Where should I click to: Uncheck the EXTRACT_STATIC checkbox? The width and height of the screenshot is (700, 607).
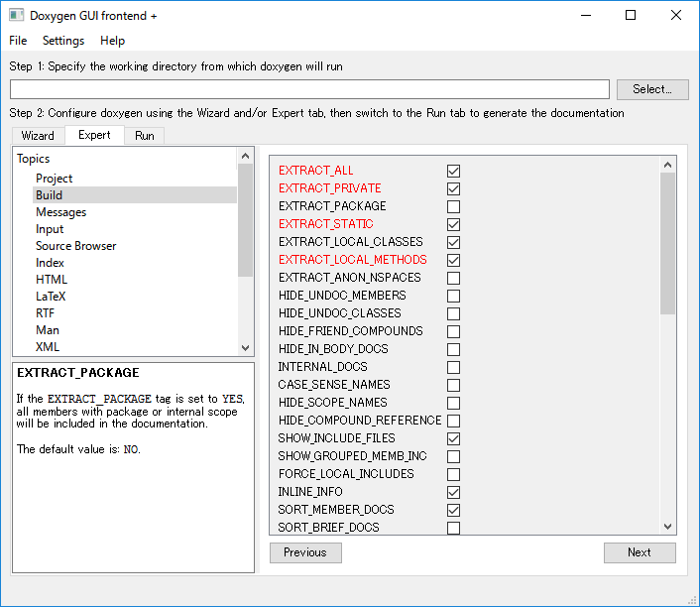453,224
